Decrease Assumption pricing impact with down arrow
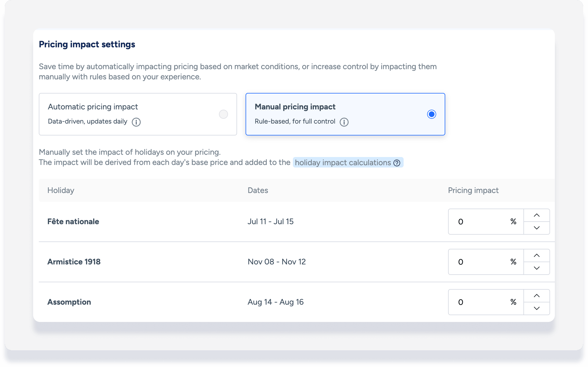The image size is (588, 367). (536, 308)
